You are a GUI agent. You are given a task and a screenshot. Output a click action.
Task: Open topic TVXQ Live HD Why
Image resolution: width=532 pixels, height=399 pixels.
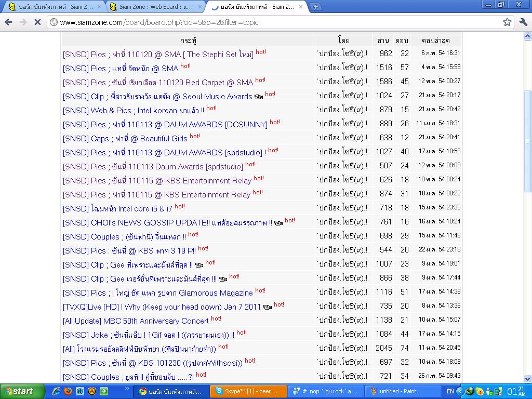[162, 307]
